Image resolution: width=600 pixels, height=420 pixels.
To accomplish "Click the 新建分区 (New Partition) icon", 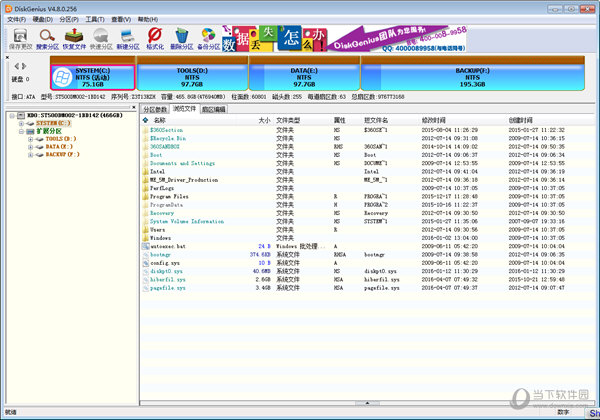I will (x=127, y=40).
